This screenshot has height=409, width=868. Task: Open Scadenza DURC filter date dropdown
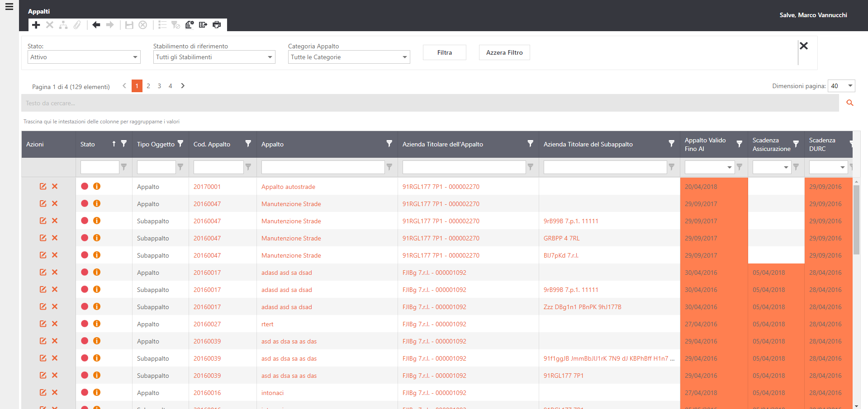pos(842,167)
